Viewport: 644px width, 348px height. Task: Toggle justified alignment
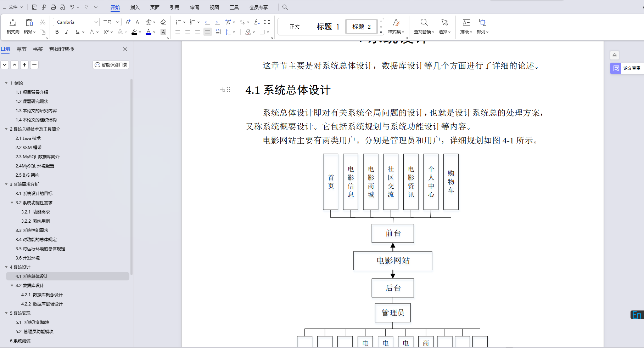point(207,32)
